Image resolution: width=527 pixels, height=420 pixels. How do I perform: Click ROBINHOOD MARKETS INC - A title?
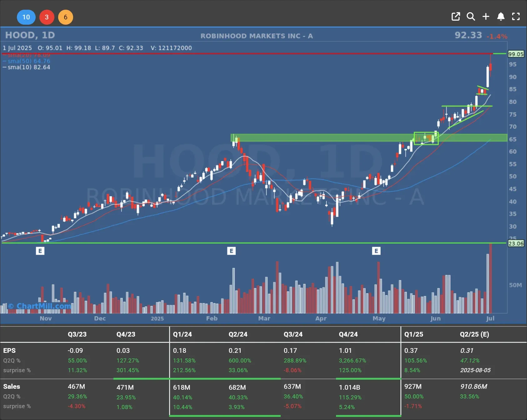point(257,36)
